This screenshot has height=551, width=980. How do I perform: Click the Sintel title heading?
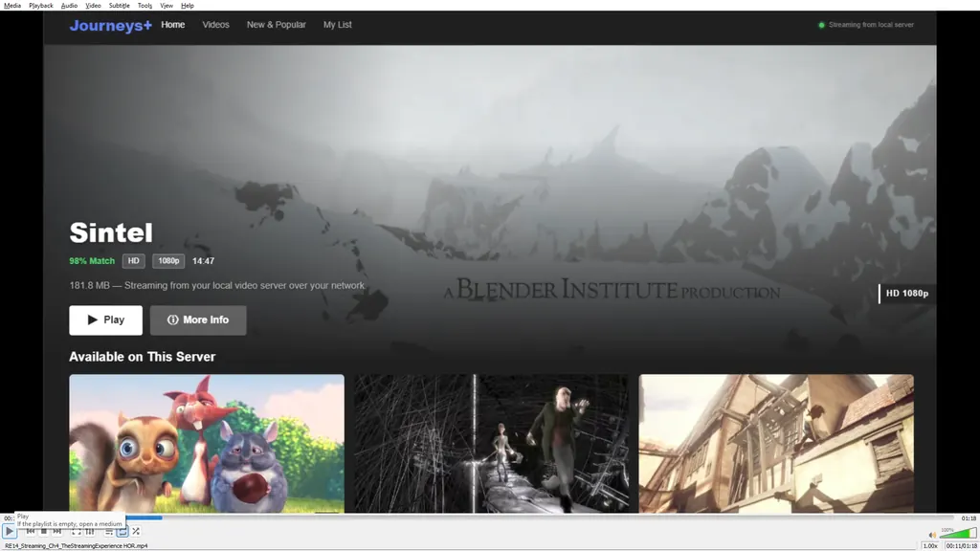(x=111, y=232)
